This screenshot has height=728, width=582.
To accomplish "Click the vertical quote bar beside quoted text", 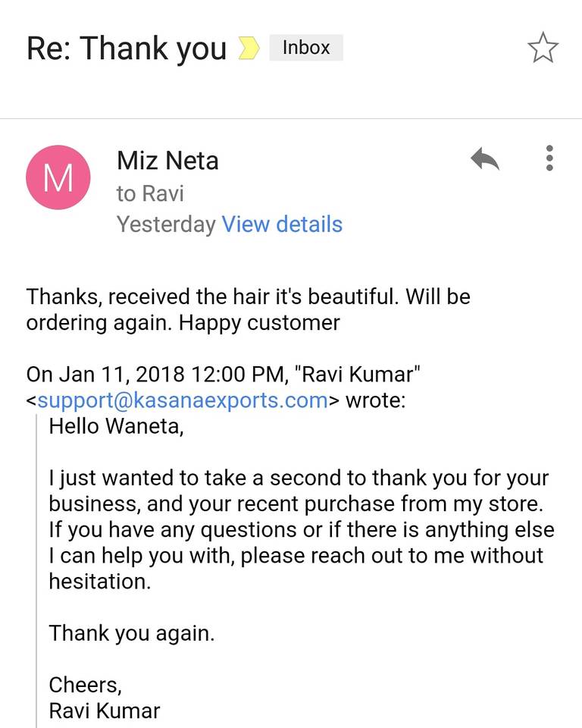I will pos(36,569).
